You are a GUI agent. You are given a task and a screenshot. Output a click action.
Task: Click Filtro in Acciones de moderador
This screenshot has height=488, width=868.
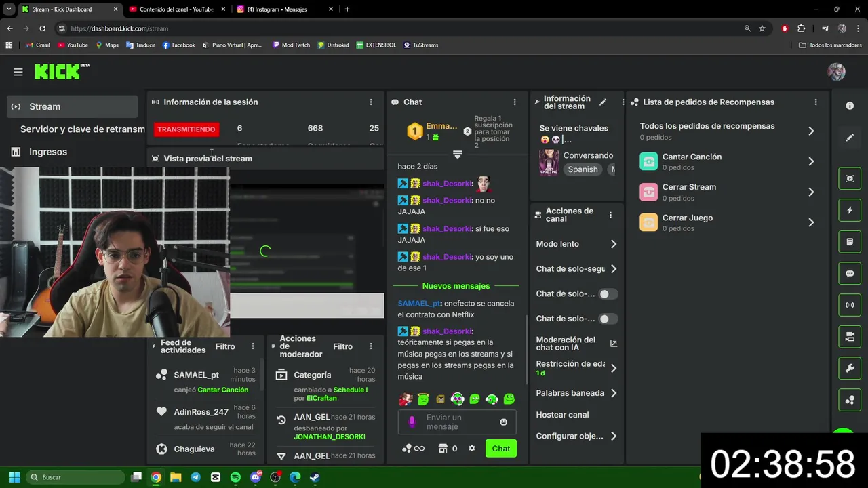point(343,346)
